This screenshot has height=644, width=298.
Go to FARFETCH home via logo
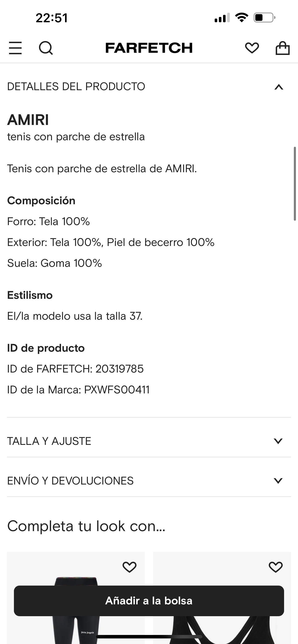tap(149, 48)
